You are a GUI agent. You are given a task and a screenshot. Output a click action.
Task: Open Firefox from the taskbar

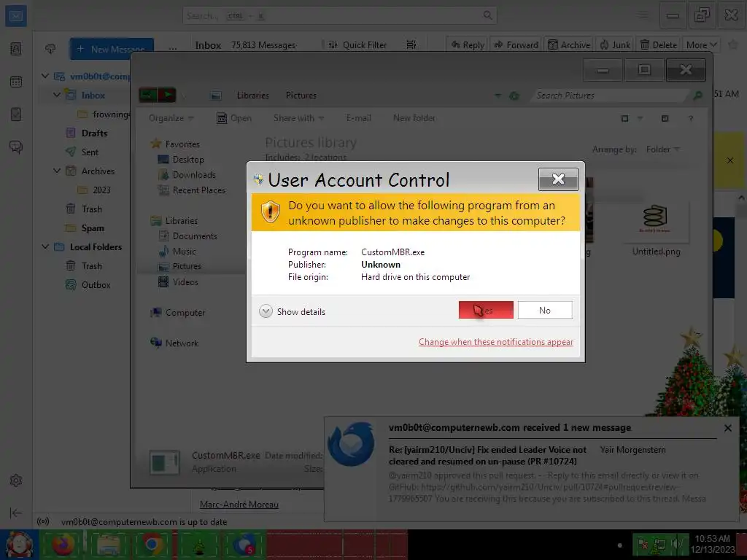click(63, 544)
